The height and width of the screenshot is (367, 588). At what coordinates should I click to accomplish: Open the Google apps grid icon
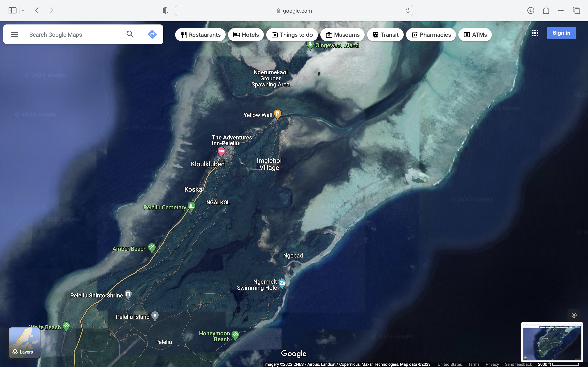click(x=535, y=33)
